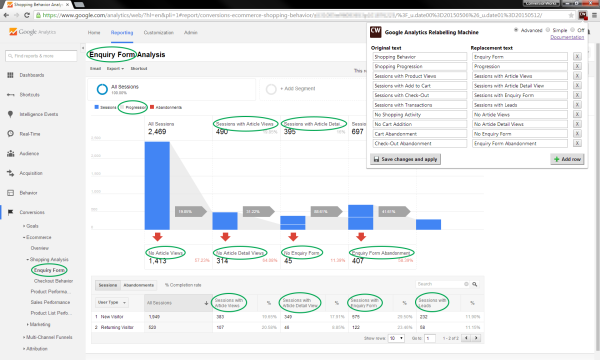Viewport: 600px width, 360px height.
Task: Open Conversions reports in the sidebar
Action: [32, 212]
